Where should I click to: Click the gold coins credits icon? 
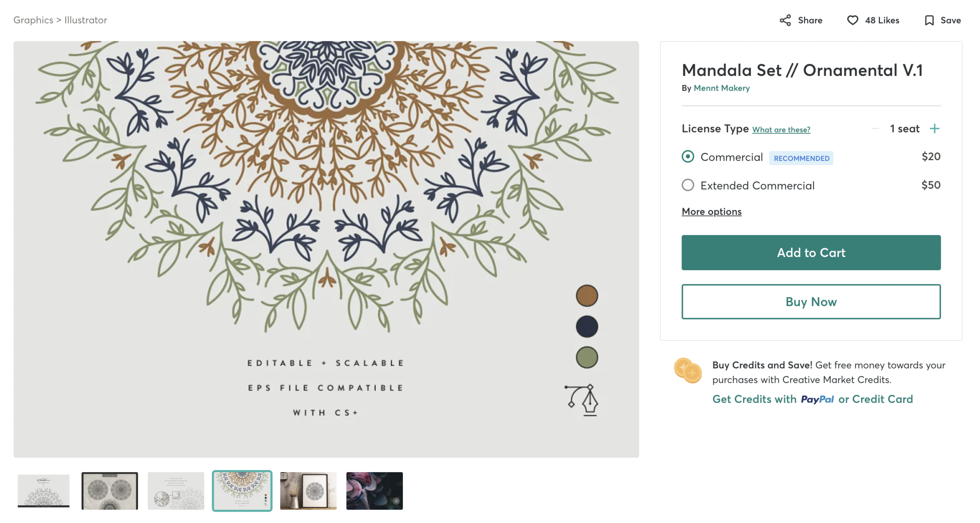[688, 370]
